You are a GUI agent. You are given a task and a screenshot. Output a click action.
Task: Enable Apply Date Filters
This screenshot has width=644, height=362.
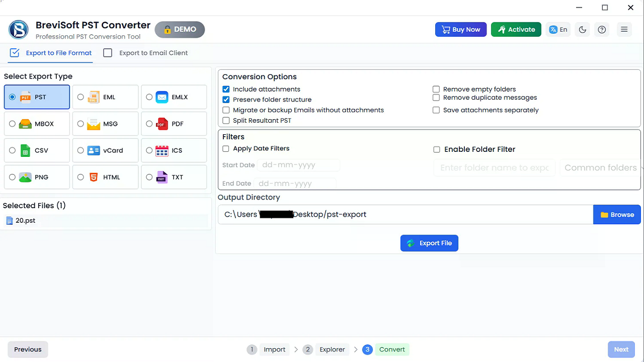click(226, 149)
